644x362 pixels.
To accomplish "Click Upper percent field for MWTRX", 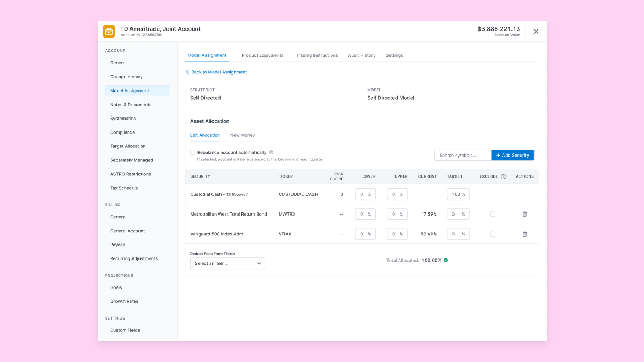I will (398, 214).
